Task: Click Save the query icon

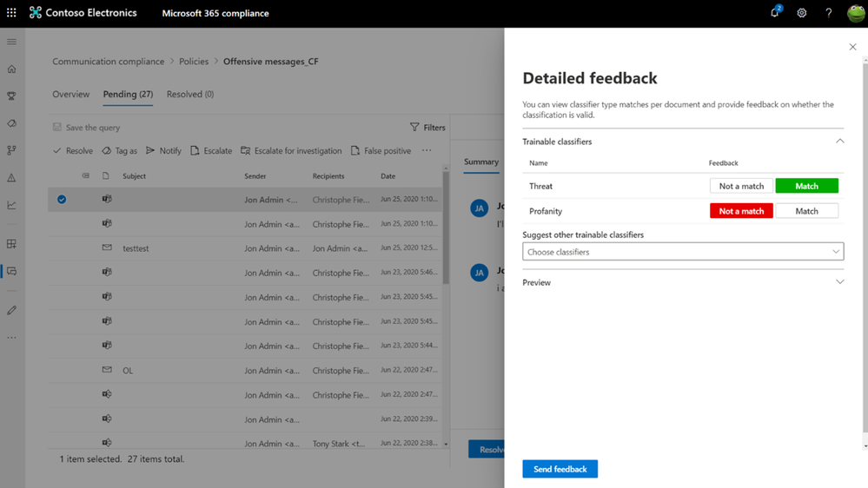Action: click(x=57, y=128)
